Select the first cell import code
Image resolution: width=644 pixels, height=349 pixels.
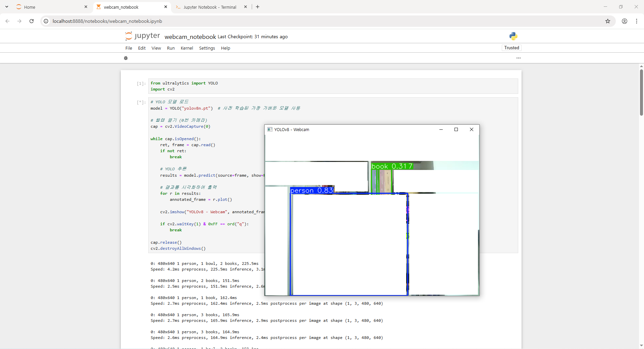click(333, 86)
